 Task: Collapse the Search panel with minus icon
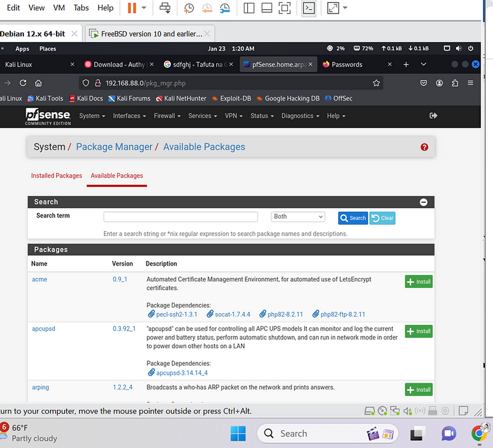pyautogui.click(x=423, y=202)
